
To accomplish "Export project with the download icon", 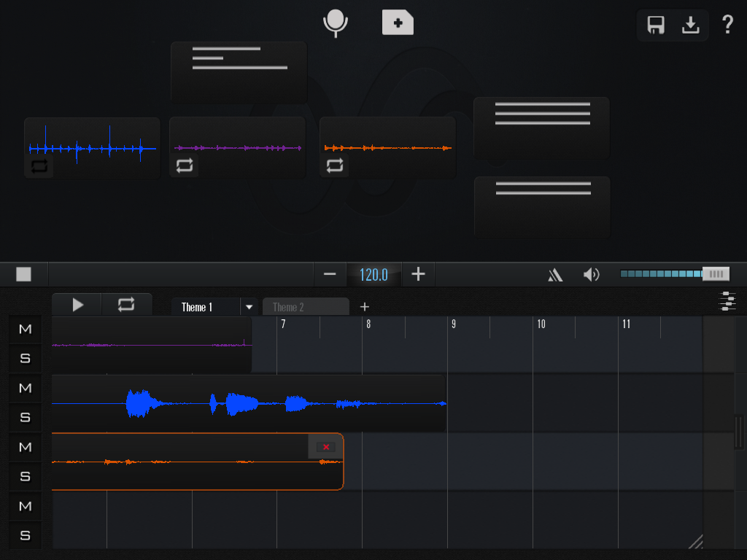I will (690, 25).
